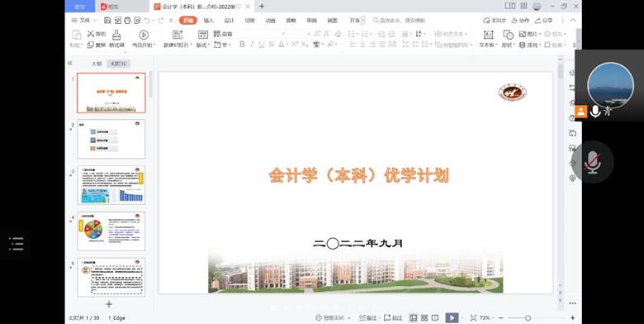Expand the Layout (版式) dropdown
This screenshot has height=324, width=644.
point(209,45)
